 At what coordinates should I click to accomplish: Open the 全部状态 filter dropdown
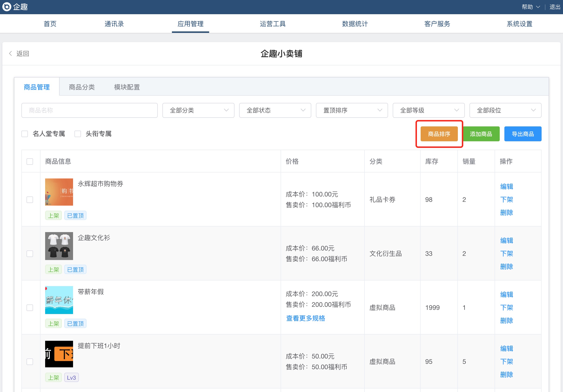point(275,110)
